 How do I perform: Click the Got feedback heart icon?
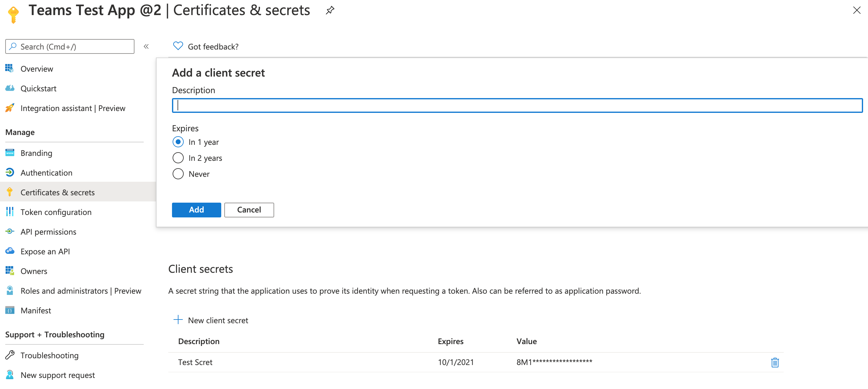(x=178, y=46)
